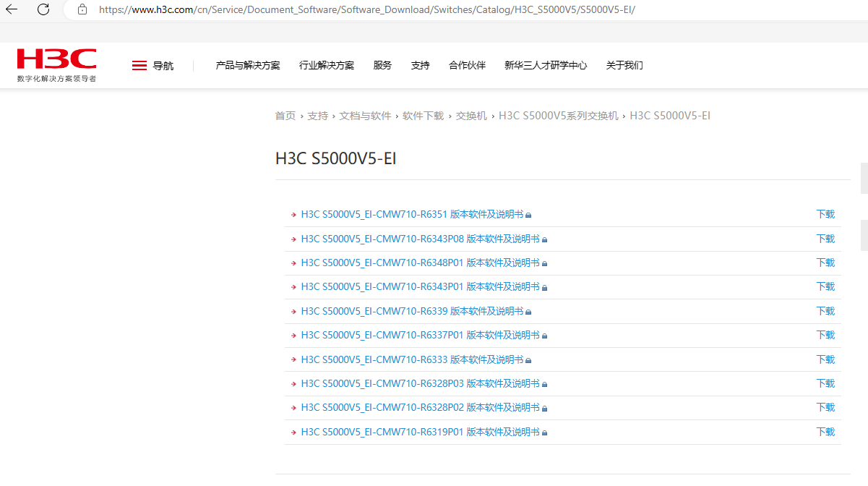
Task: Open 合作伙伴 menu
Action: coord(467,65)
